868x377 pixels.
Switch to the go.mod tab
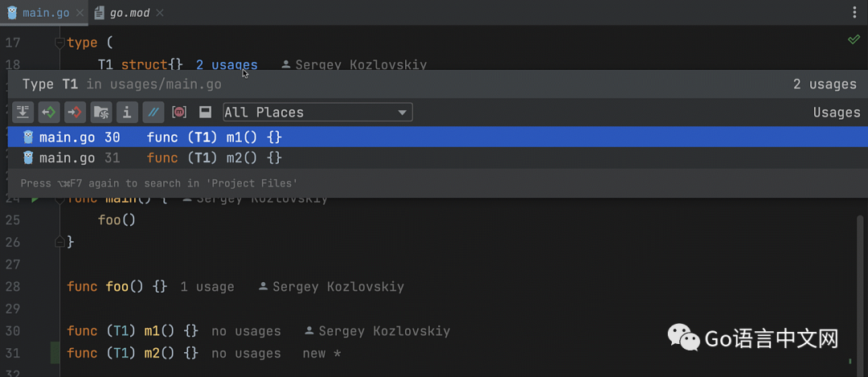pyautogui.click(x=129, y=13)
